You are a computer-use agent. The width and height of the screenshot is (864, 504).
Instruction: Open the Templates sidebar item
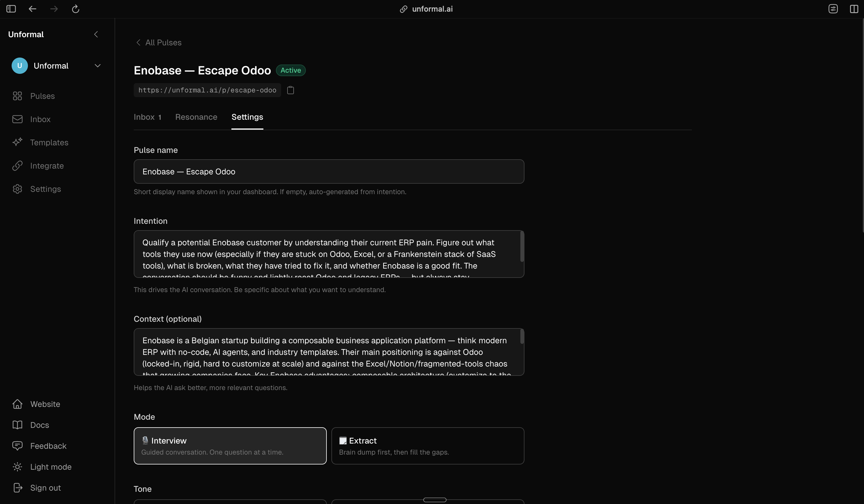(49, 143)
